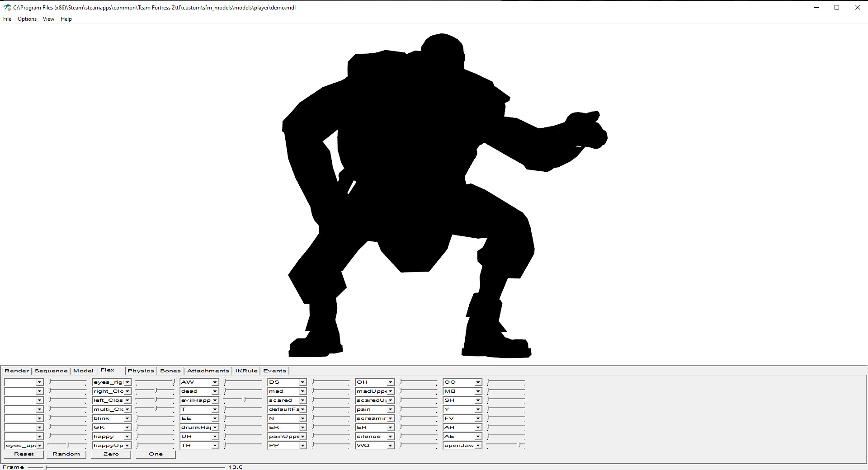Switch to the Bones tab

tap(170, 371)
